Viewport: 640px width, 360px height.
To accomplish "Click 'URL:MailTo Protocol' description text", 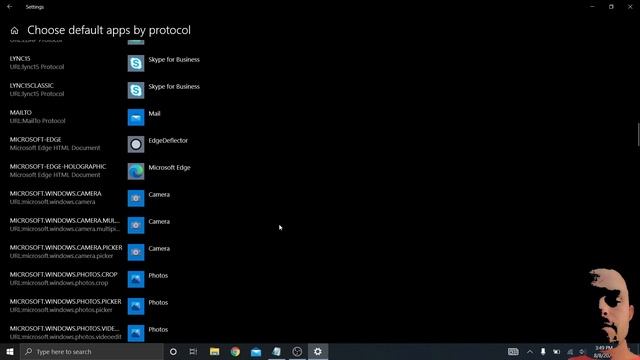I will click(38, 121).
